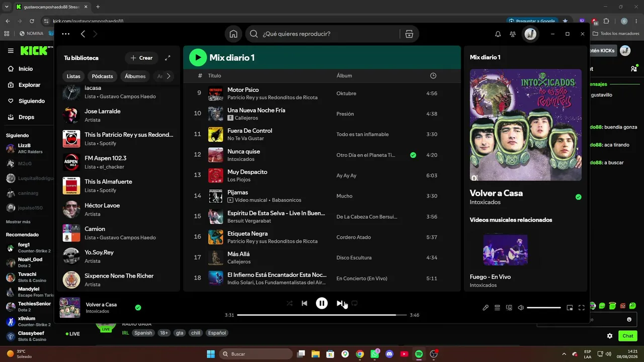Open the Spotify profile avatar menu

530,34
